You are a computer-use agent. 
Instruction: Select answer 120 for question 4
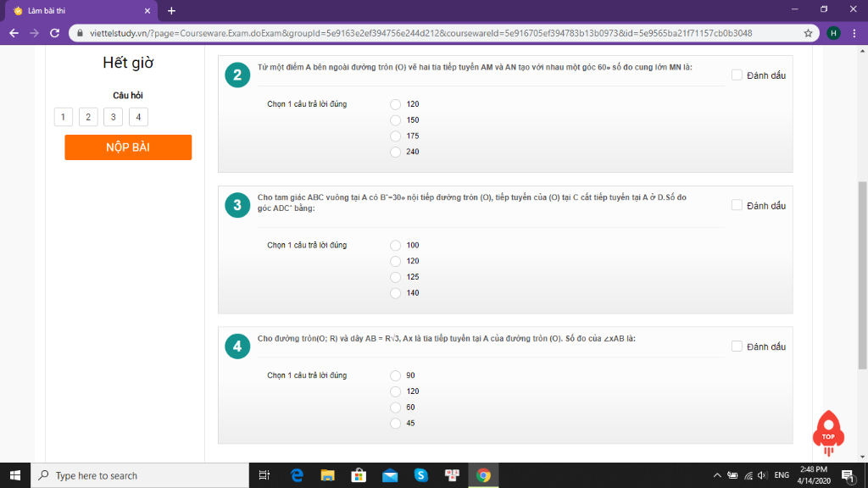(x=395, y=391)
